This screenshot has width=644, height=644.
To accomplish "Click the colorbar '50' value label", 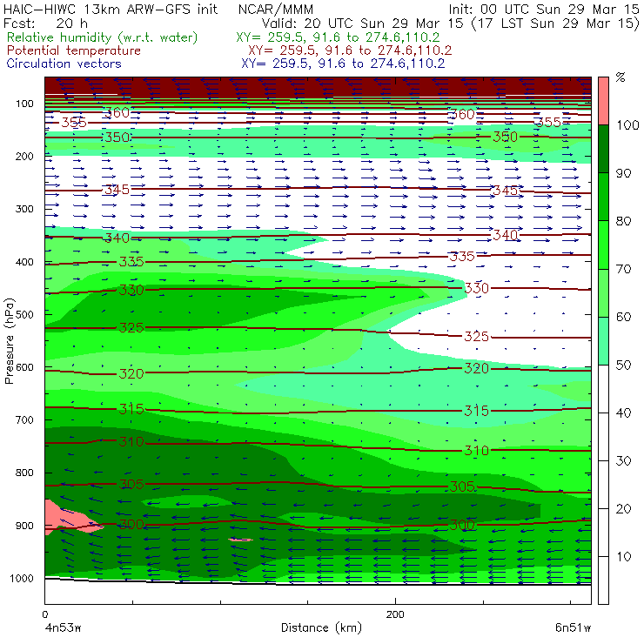I will click(623, 365).
